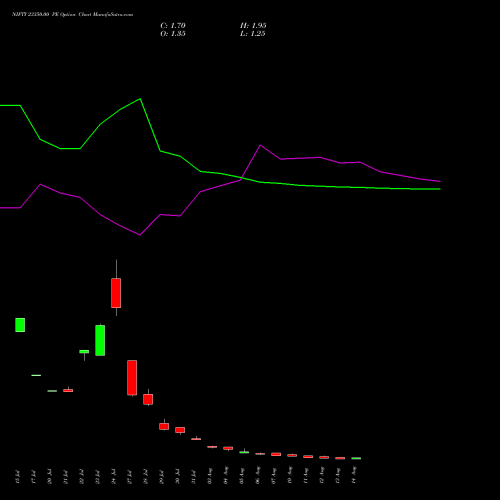Click the peak of the green indicator line
Viewport: 500px width, 500px height.
140,99
